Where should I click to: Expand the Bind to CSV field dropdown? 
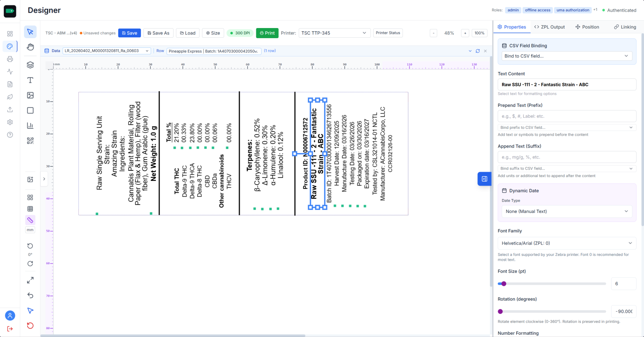click(566, 56)
